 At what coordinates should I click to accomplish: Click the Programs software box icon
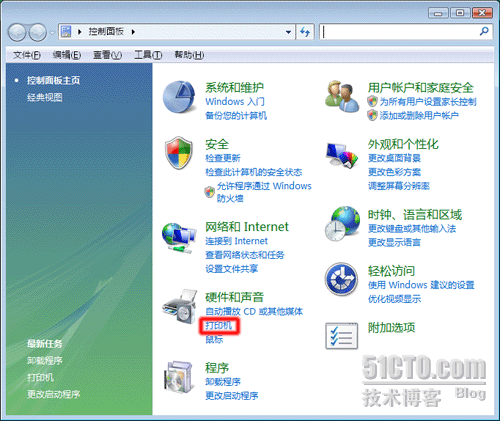[x=179, y=377]
